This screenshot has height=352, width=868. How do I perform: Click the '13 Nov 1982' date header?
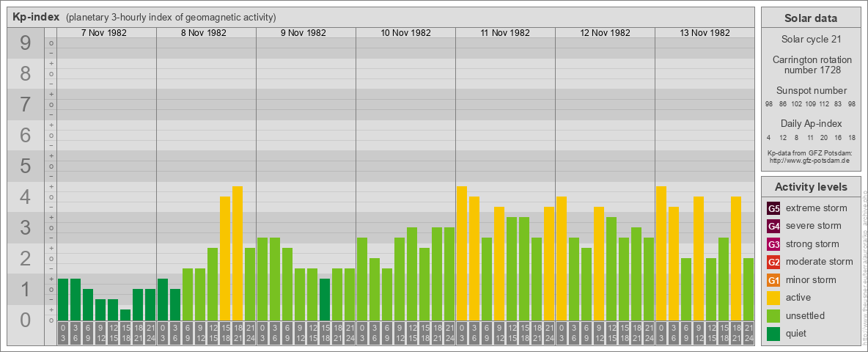(x=705, y=33)
